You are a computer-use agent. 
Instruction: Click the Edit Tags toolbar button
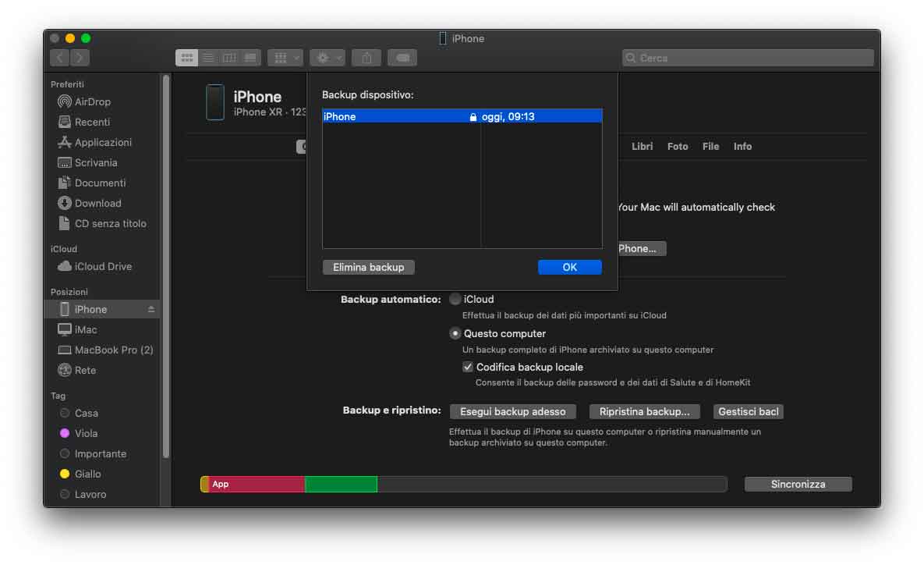coord(402,58)
